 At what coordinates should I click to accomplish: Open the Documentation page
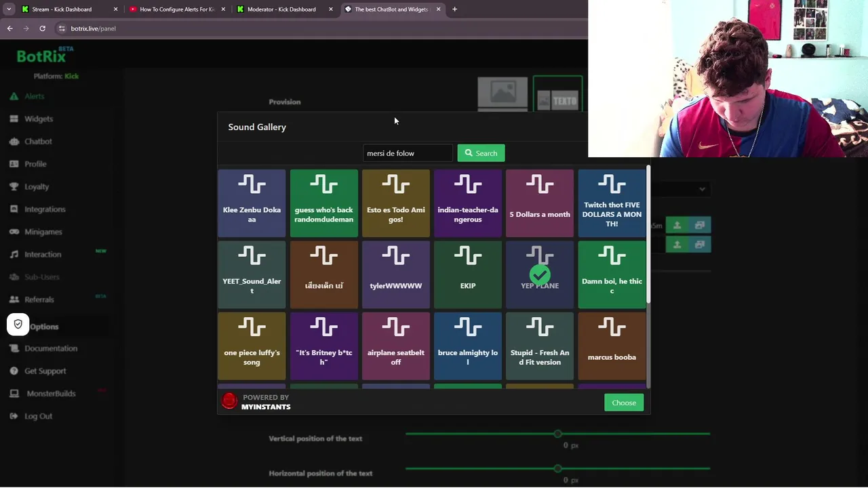coord(51,348)
